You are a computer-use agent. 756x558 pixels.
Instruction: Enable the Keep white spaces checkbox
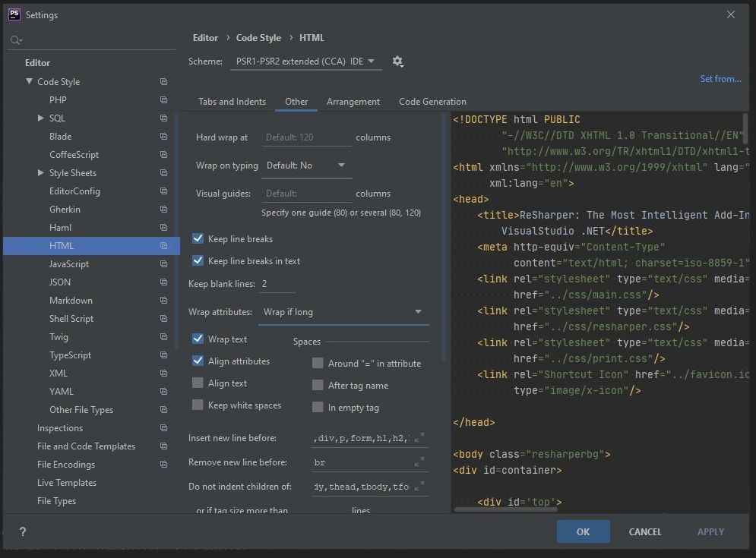tap(198, 405)
